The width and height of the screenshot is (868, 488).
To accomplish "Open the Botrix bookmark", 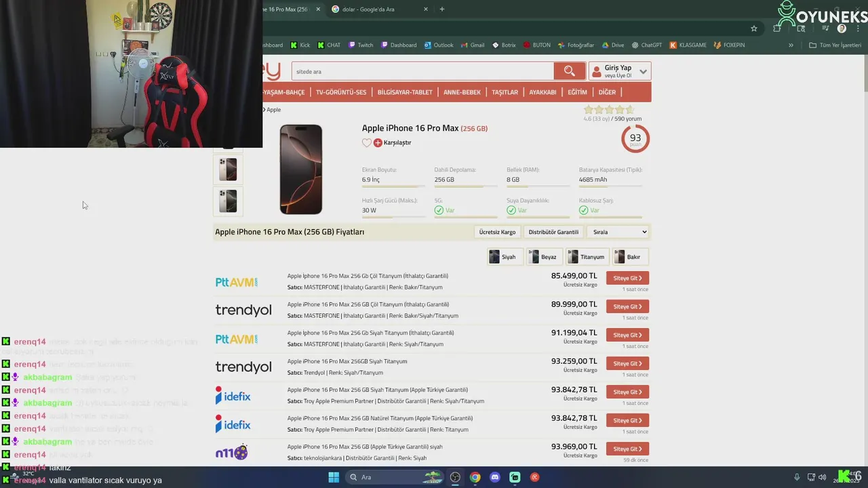I will (504, 45).
